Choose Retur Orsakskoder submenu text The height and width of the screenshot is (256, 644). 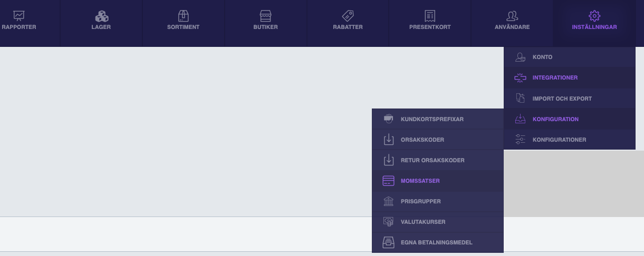432,160
